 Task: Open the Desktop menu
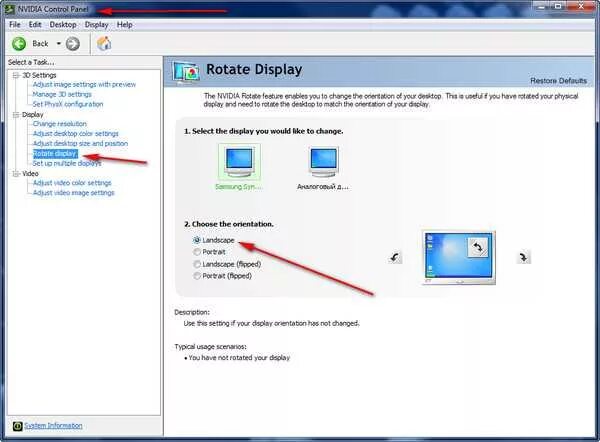click(x=63, y=25)
